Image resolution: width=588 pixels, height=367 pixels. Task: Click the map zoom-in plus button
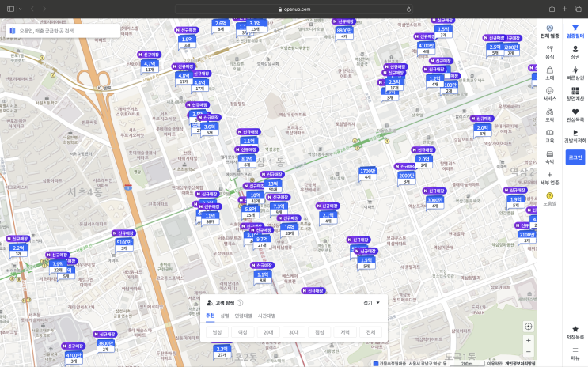tap(528, 340)
